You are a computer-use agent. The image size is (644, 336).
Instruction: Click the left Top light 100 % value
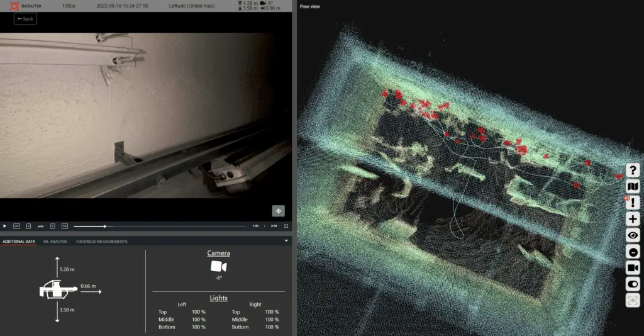[x=199, y=312]
